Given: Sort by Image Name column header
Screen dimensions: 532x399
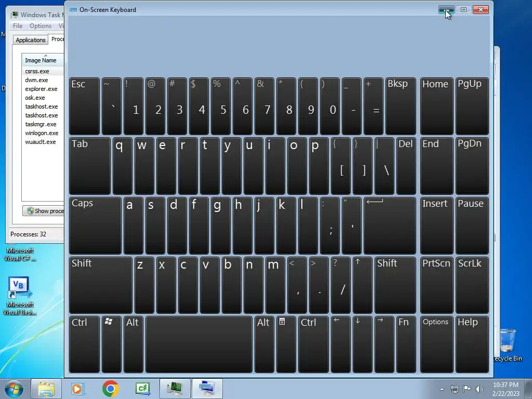Looking at the screenshot, I should pos(43,60).
